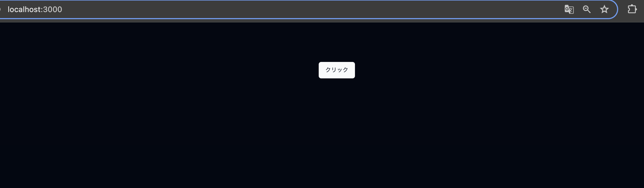The height and width of the screenshot is (188, 644).
Task: Select the localhost:3000 URL text
Action: tap(35, 10)
